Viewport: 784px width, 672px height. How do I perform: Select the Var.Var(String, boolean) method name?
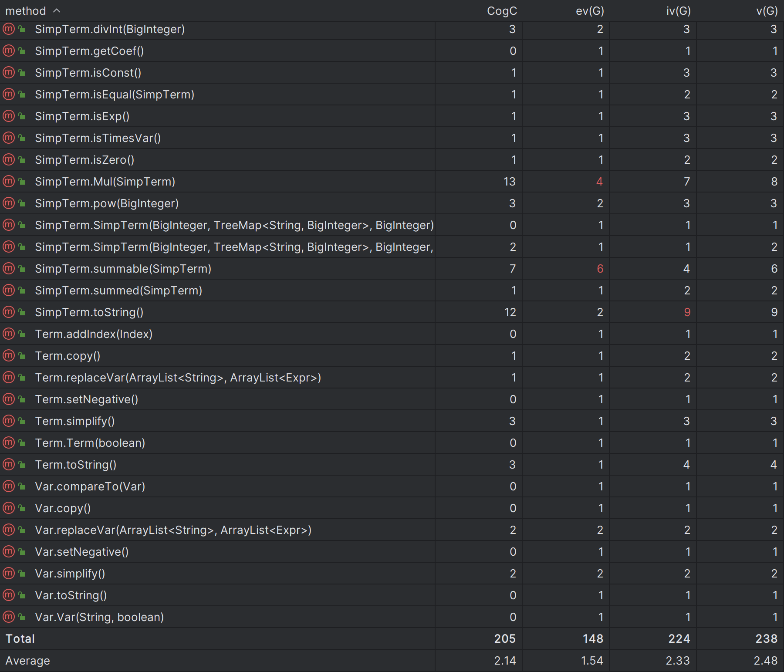[99, 617]
